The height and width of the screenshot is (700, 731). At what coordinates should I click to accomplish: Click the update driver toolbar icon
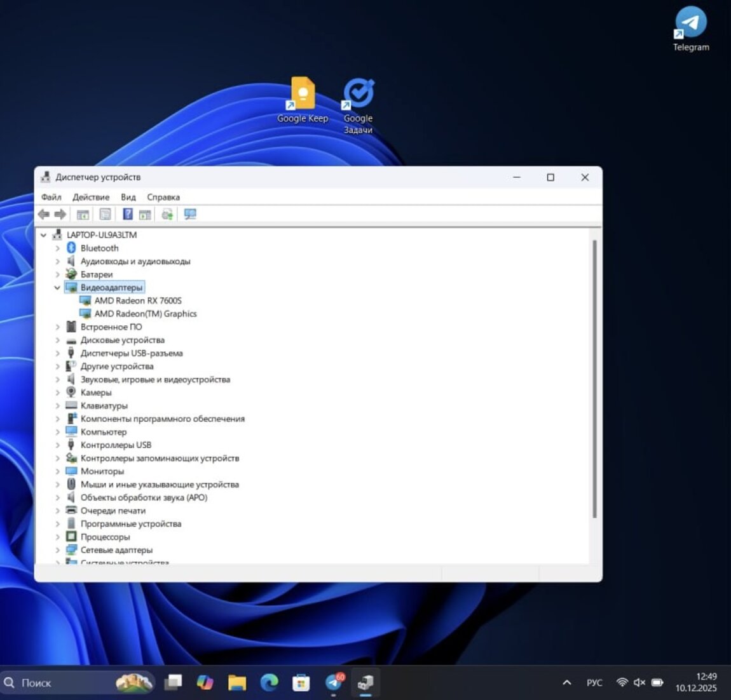pyautogui.click(x=167, y=215)
